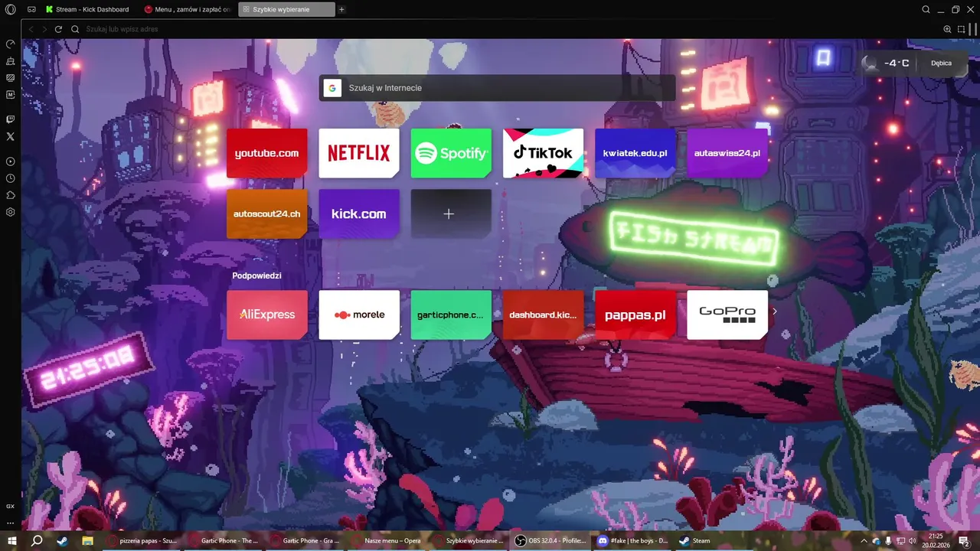The height and width of the screenshot is (551, 980).
Task: Go forward to the next page
Action: (x=44, y=29)
